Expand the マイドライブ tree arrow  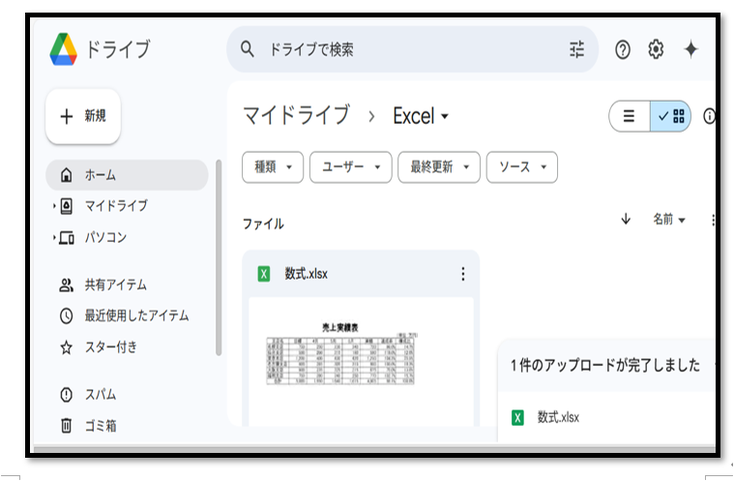click(x=54, y=206)
